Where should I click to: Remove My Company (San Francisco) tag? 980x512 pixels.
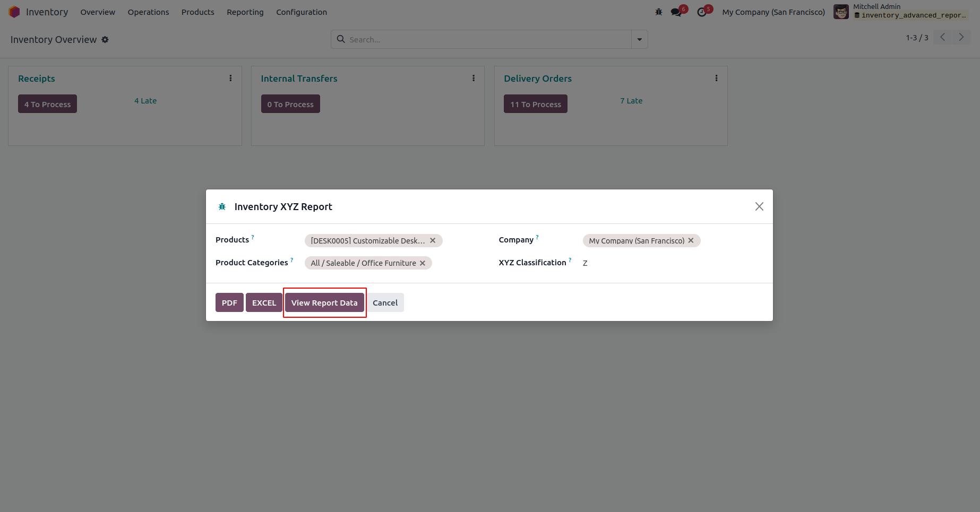coord(691,241)
